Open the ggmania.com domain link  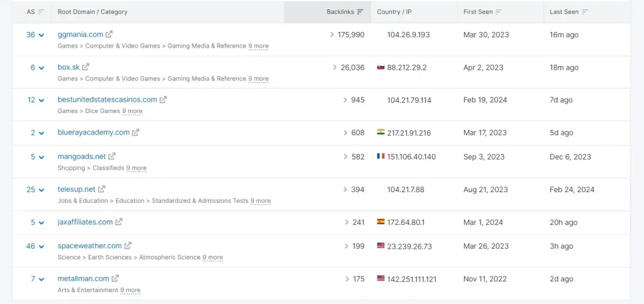click(80, 35)
